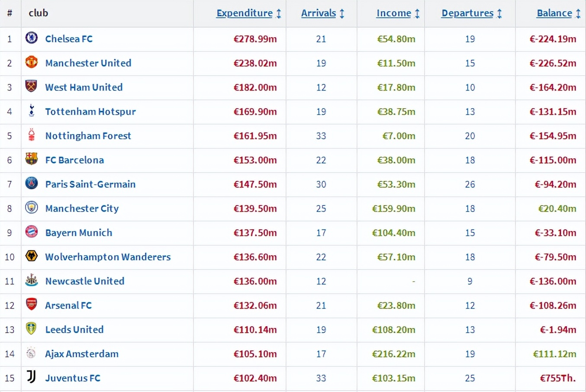Click the Leeds United crest icon
This screenshot has width=586, height=392.
(31, 329)
